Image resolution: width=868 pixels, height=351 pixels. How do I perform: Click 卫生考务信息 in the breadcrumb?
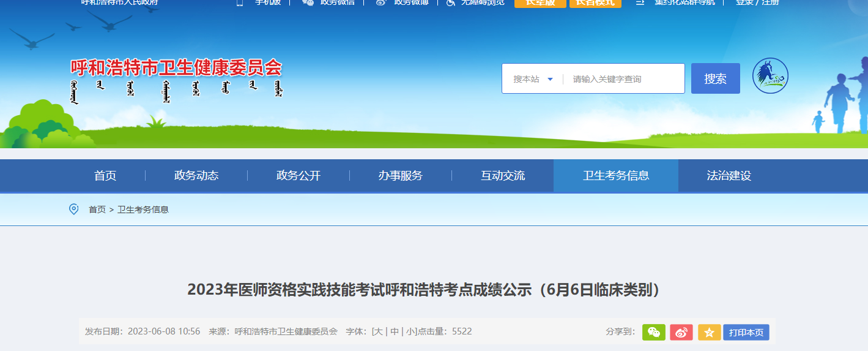tap(143, 209)
